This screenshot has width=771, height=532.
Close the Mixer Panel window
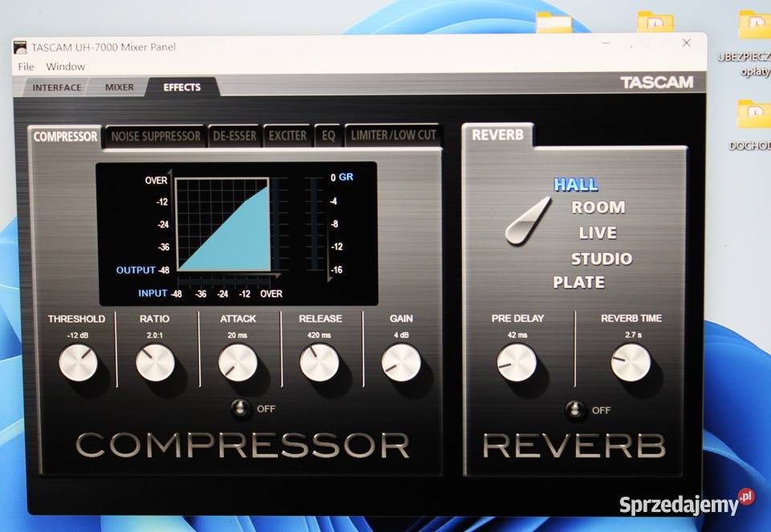(687, 43)
